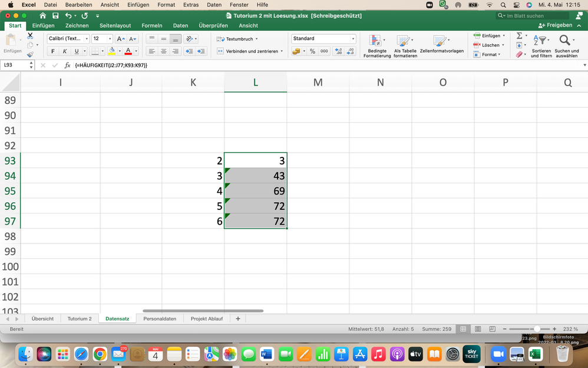Image resolution: width=588 pixels, height=368 pixels.
Task: Increase indent
Action: pyautogui.click(x=201, y=51)
